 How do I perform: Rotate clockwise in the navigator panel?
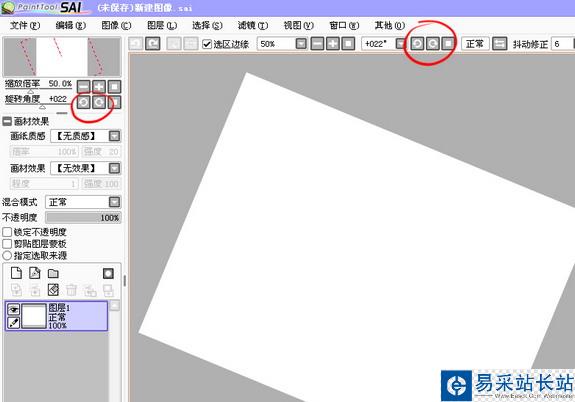pyautogui.click(x=99, y=102)
